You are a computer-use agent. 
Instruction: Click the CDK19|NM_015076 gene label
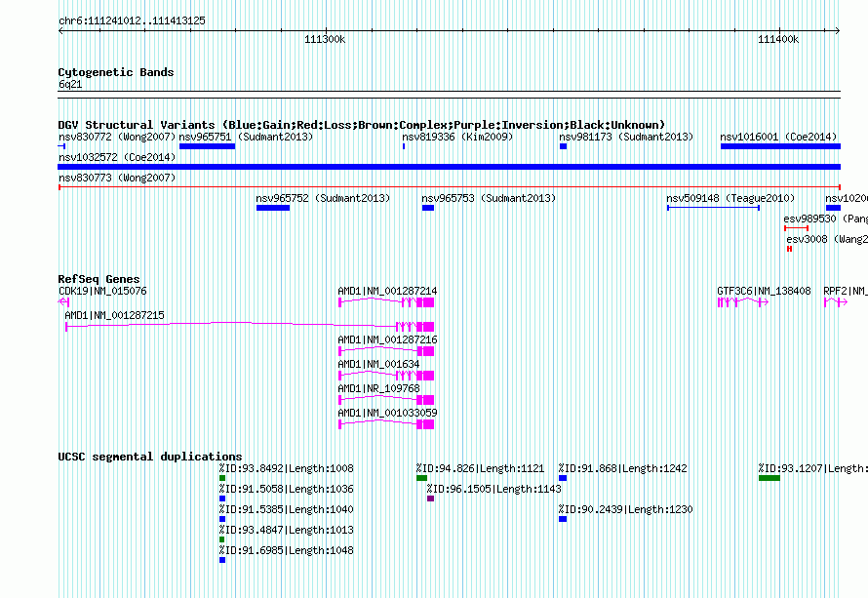pos(102,291)
